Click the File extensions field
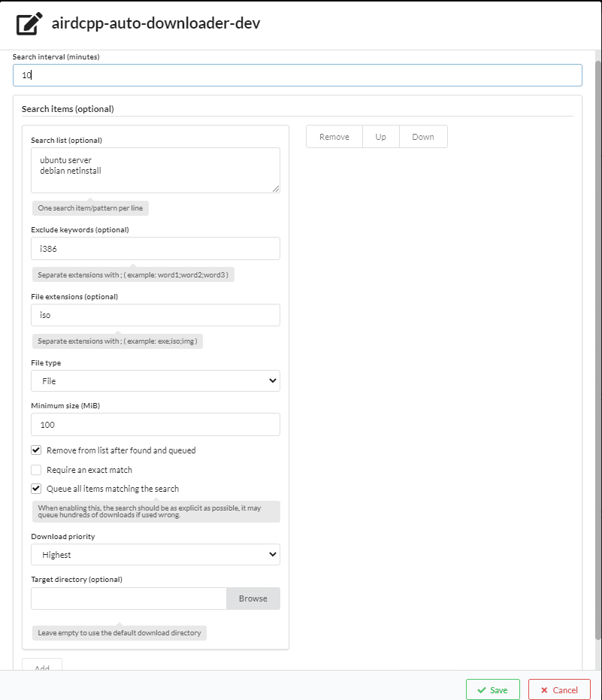 click(155, 314)
